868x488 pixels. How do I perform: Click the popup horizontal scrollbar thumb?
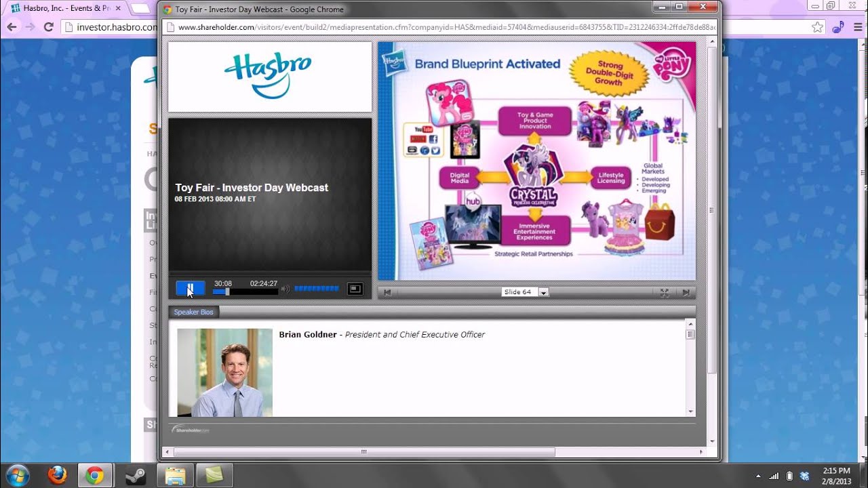pos(364,452)
